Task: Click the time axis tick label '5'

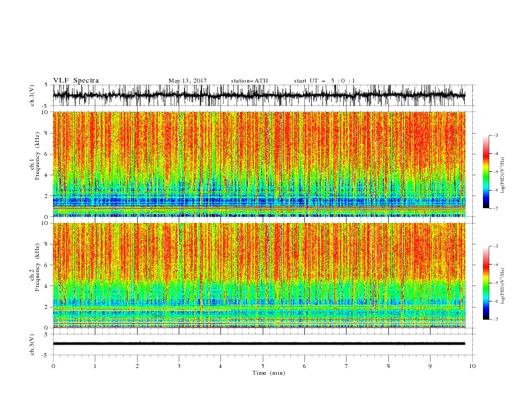Action: click(263, 366)
